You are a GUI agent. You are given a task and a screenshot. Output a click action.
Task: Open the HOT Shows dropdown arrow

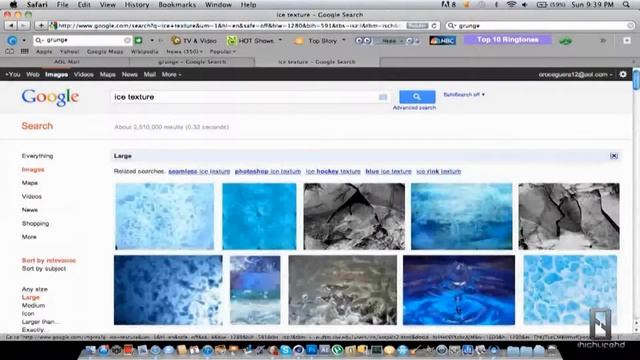(x=280, y=40)
